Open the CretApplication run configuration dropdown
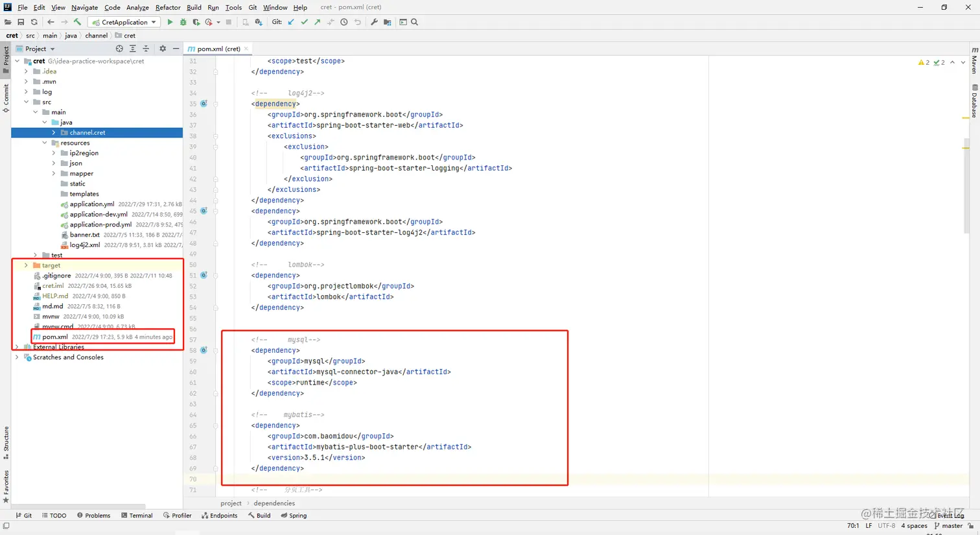This screenshot has width=980, height=535. point(124,22)
